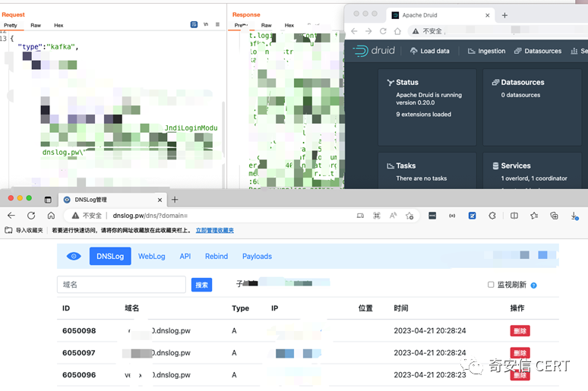Click time 2023-04-21 20:28:24 of row 6050098
The width and height of the screenshot is (588, 391).
point(430,331)
